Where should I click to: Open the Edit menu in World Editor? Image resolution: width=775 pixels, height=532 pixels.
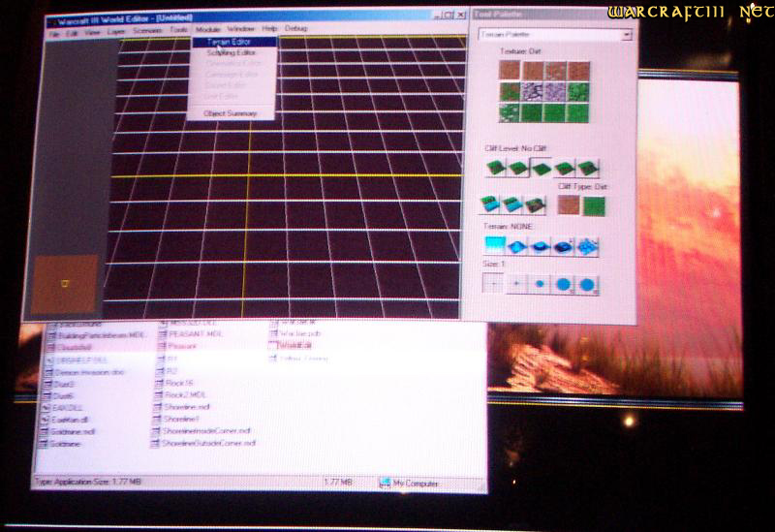pos(72,33)
